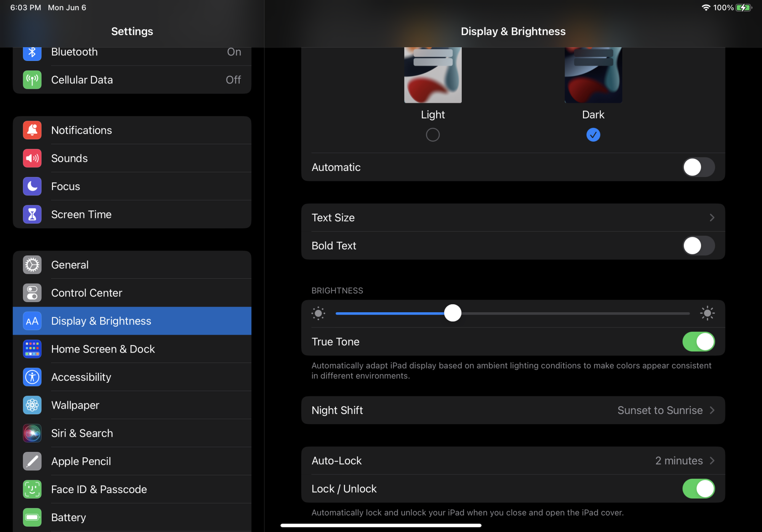
Task: Click the Wallpaper flower icon
Action: (x=32, y=405)
